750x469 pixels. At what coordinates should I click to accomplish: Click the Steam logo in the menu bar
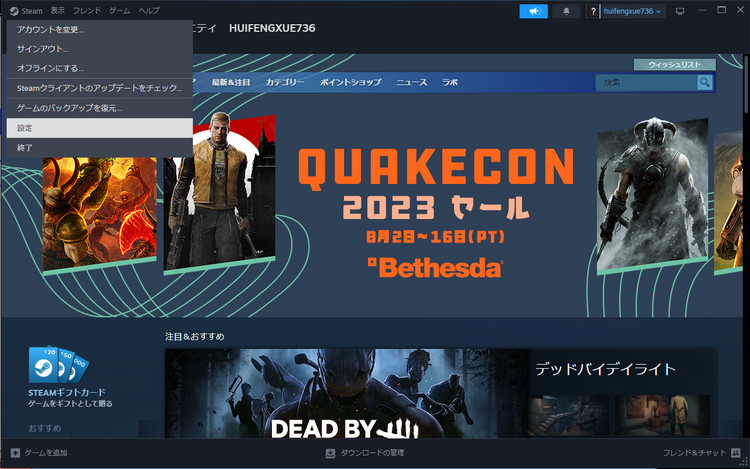pos(14,11)
